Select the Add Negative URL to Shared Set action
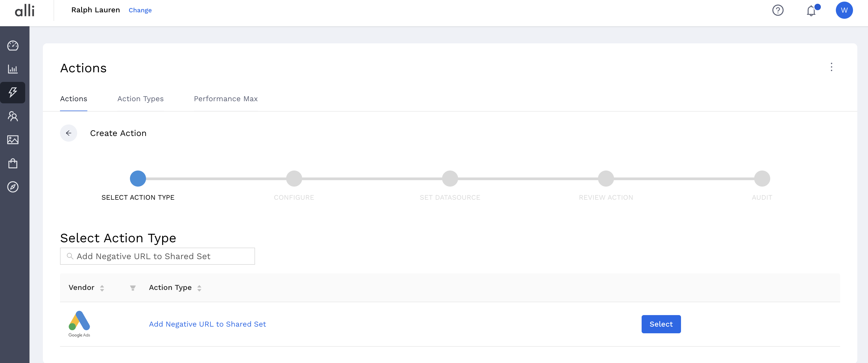The width and height of the screenshot is (868, 363). [x=661, y=324]
